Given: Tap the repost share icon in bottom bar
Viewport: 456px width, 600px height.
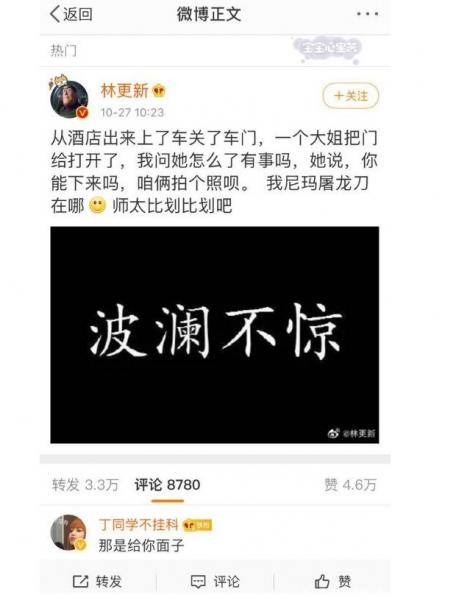Looking at the screenshot, I should click(x=80, y=581).
